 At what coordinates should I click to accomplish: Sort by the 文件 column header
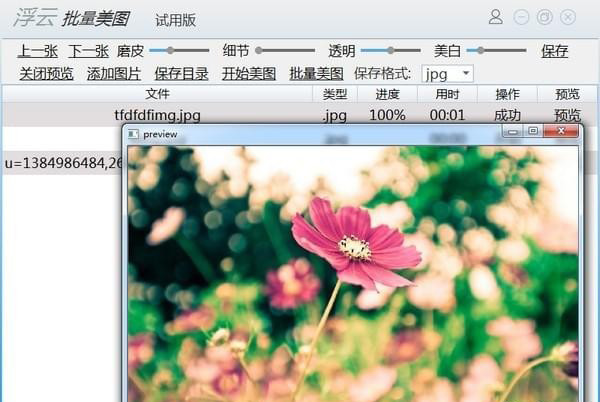click(157, 94)
